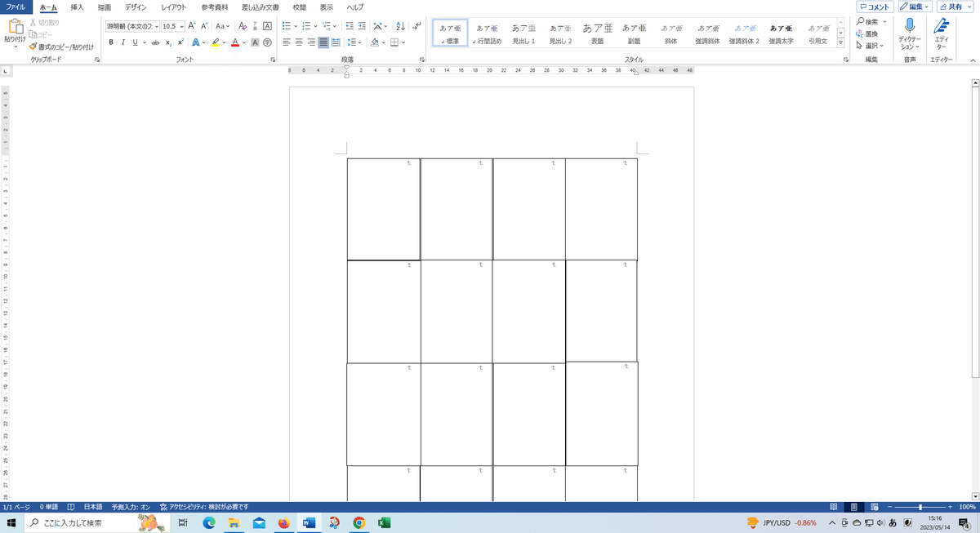Click the Editor (エディター) icon

click(x=941, y=25)
